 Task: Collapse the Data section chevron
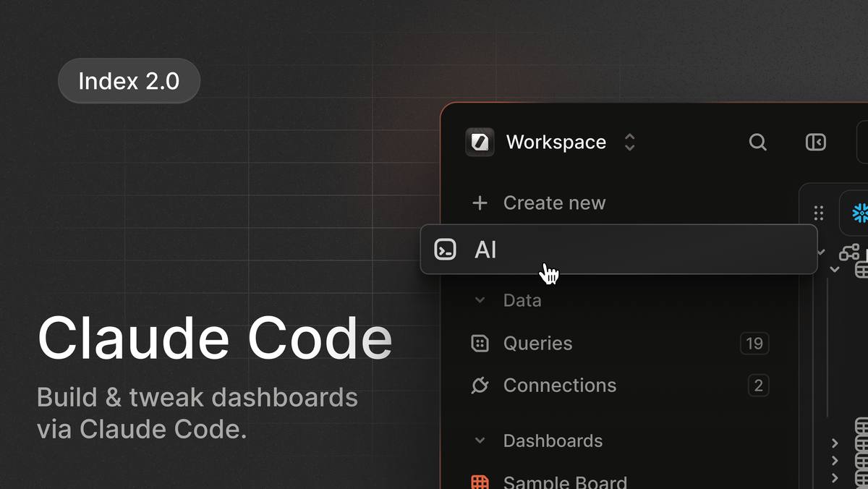point(480,300)
